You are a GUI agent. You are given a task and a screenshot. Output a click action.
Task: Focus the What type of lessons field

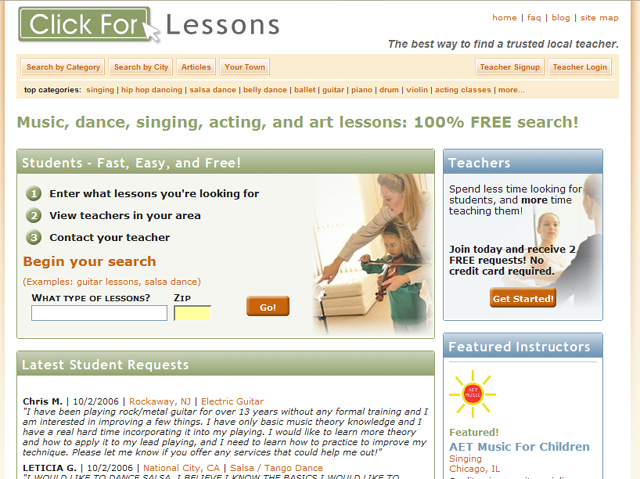pos(99,313)
